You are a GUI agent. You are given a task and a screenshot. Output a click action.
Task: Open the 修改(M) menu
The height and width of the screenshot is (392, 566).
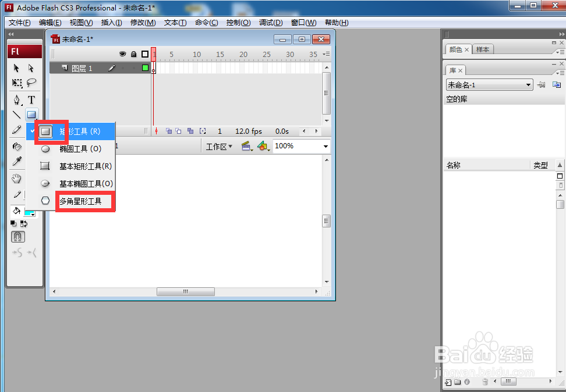tap(143, 22)
